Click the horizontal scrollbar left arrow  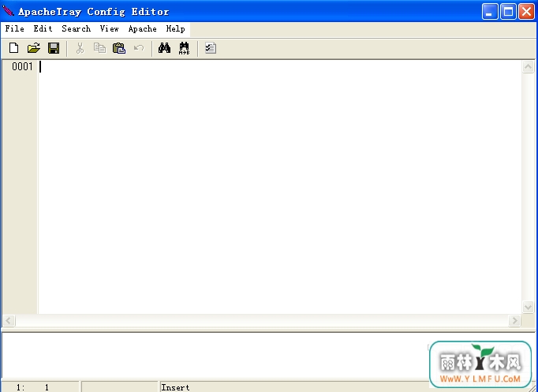9,321
